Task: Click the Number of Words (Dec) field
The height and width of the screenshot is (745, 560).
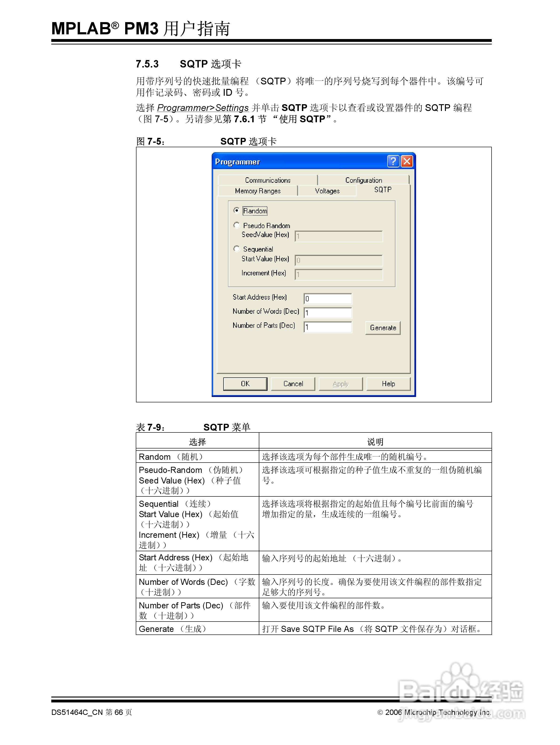Action: tap(328, 313)
